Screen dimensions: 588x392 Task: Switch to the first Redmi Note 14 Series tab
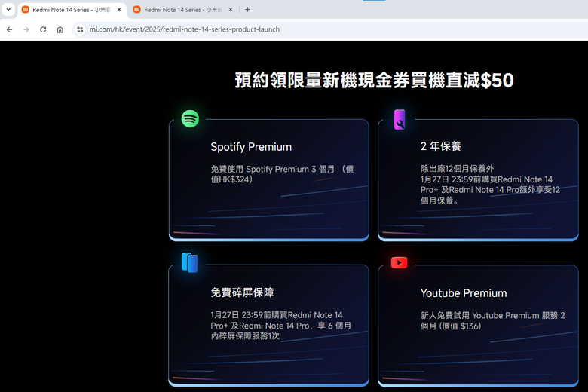(72, 10)
